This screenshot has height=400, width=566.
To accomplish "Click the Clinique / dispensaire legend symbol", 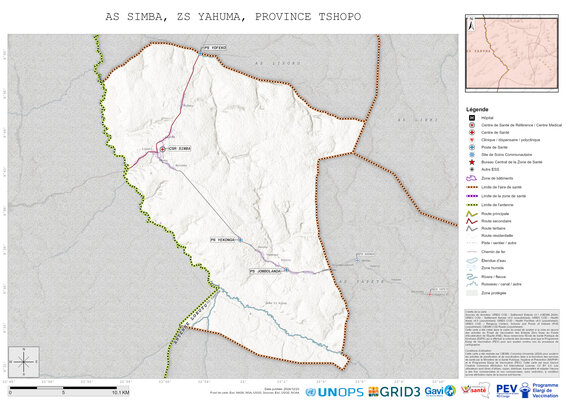I will point(471,140).
